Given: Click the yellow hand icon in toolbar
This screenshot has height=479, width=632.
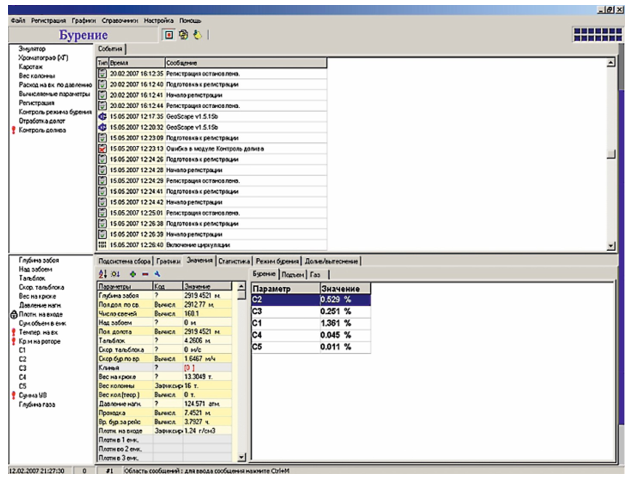Looking at the screenshot, I should (198, 35).
